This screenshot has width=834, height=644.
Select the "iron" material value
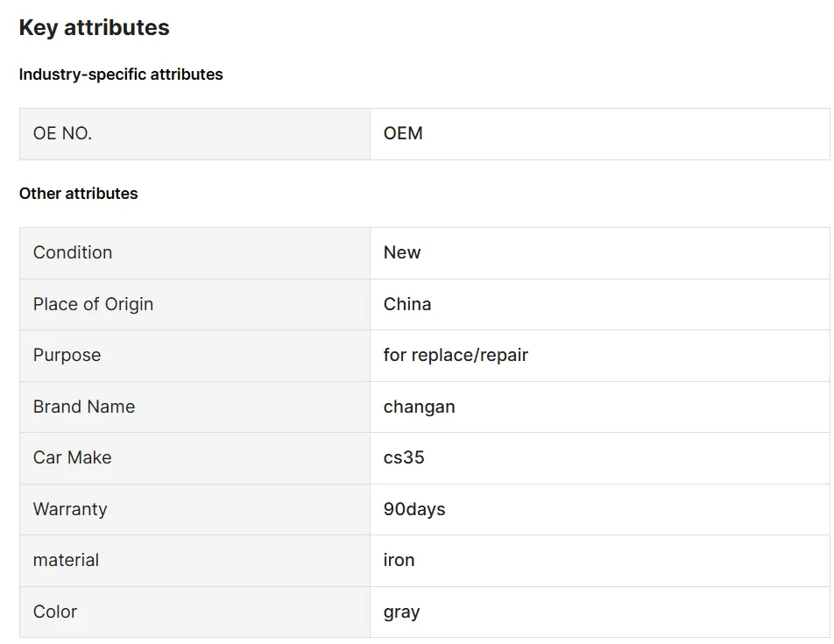coord(399,560)
